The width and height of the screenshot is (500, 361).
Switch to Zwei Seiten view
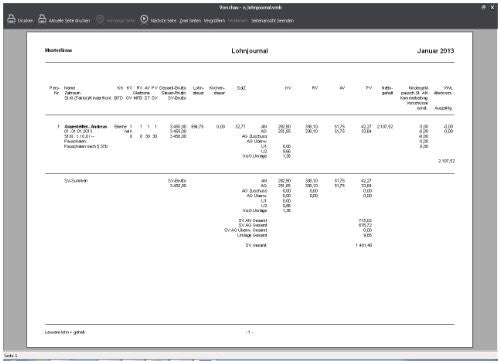pyautogui.click(x=190, y=21)
